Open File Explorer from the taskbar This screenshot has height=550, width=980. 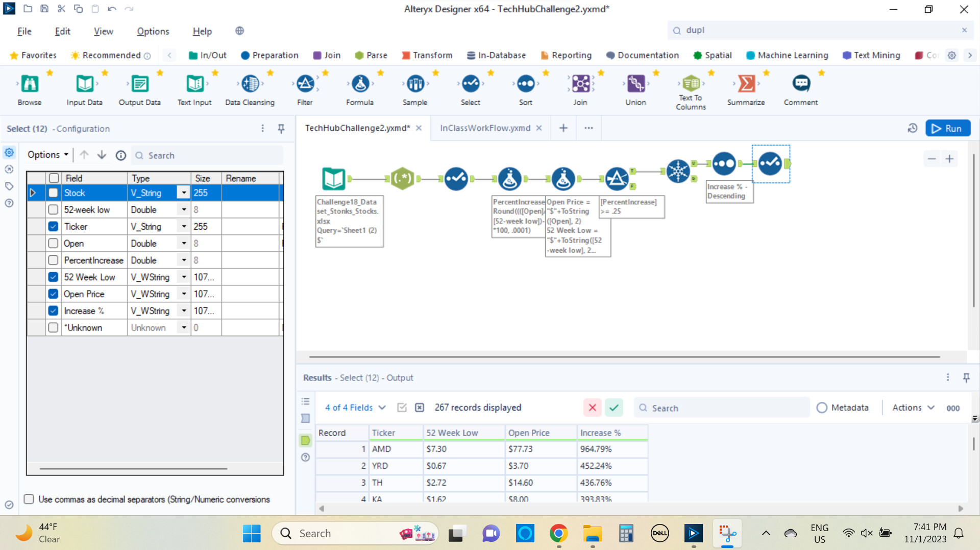click(x=592, y=534)
